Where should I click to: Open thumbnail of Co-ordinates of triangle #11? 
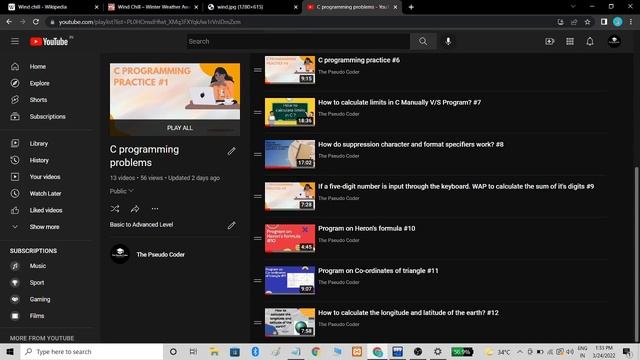click(290, 280)
